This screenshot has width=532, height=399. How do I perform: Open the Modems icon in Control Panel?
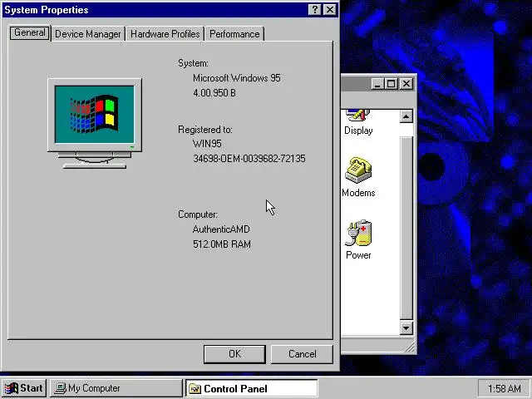pos(358,176)
